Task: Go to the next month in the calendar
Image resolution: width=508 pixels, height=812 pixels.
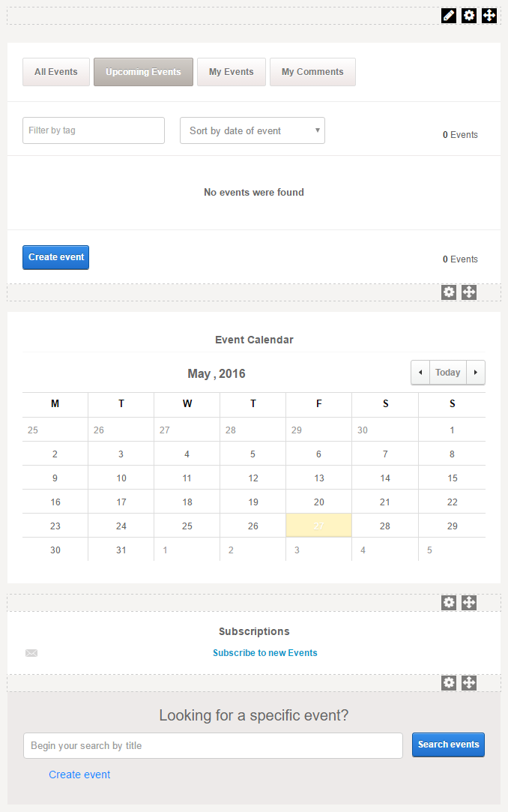Action: [476, 373]
